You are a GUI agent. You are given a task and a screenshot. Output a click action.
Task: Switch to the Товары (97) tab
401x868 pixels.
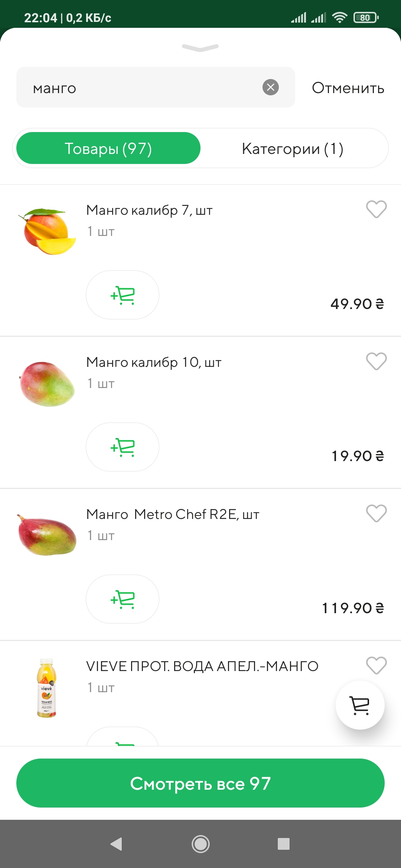[x=108, y=148]
